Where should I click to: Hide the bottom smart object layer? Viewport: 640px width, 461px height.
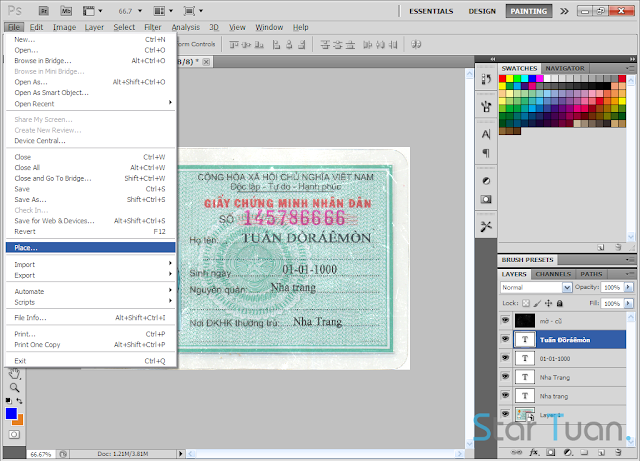click(505, 414)
